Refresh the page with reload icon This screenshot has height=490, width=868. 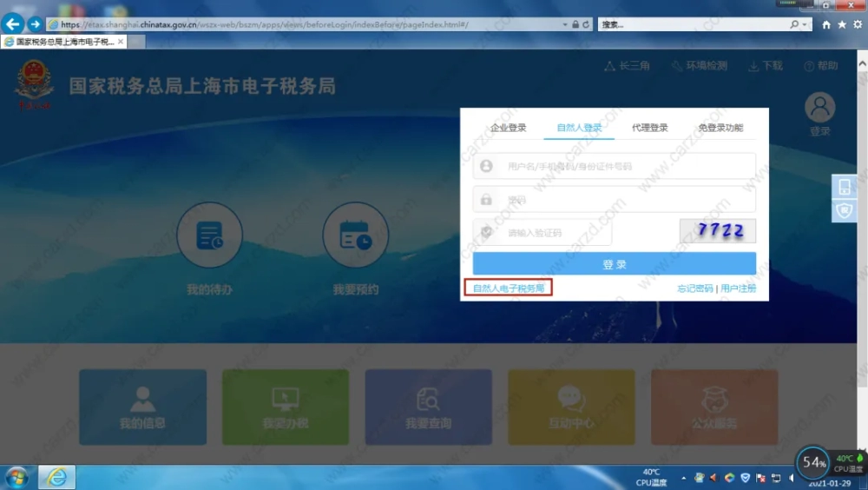pyautogui.click(x=586, y=24)
